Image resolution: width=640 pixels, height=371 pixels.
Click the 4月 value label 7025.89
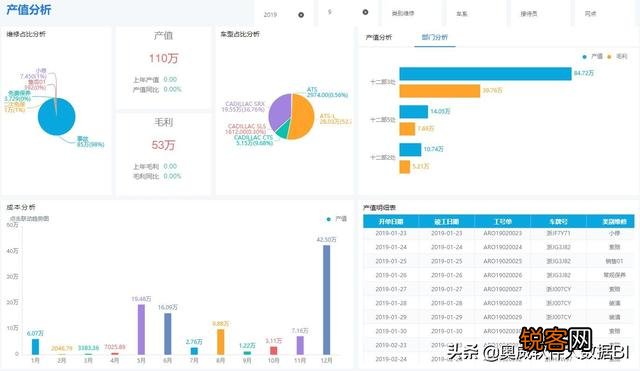pyautogui.click(x=115, y=347)
